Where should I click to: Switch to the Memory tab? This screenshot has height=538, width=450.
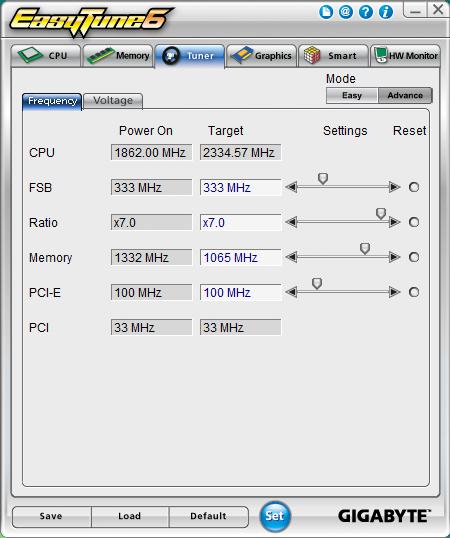pos(118,56)
